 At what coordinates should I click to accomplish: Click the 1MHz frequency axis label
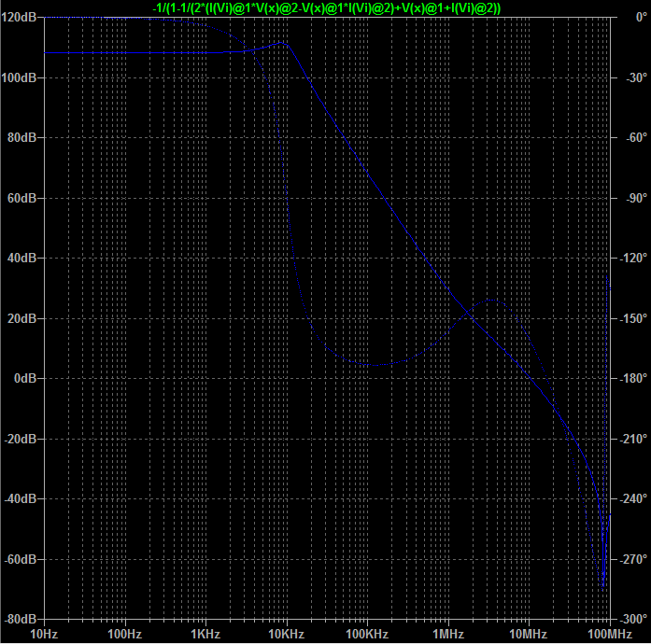pos(448,634)
